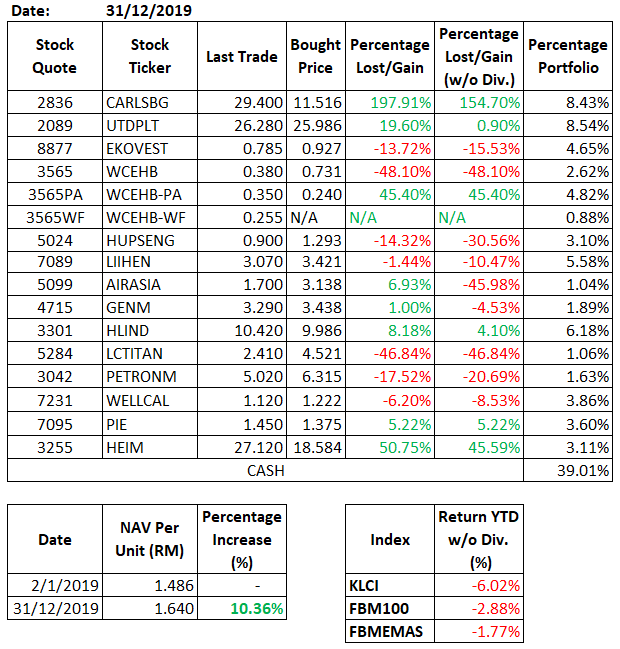Viewport: 620px width, 649px height.
Task: Select the Stock Quote header cell
Action: [x=54, y=57]
